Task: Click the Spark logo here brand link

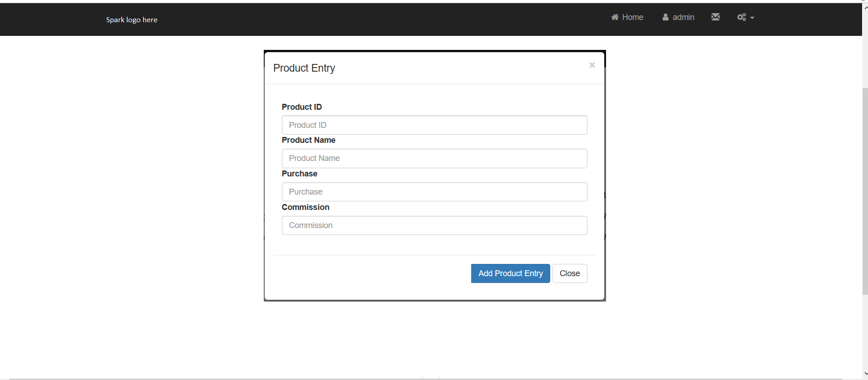Action: (132, 20)
